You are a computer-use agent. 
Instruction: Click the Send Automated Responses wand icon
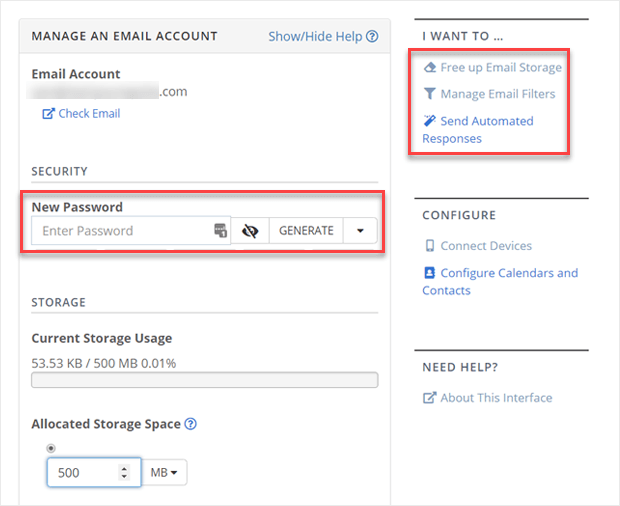(430, 121)
